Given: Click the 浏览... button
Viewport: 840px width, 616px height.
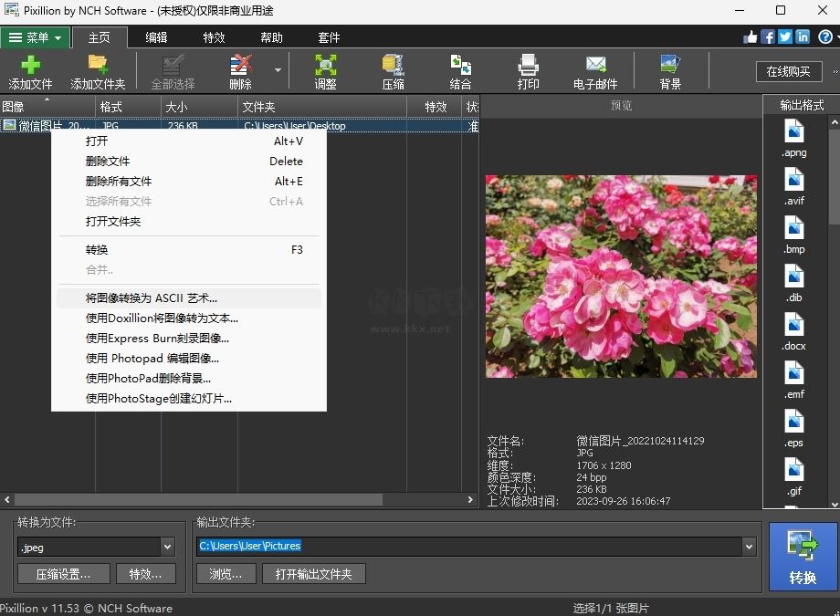Looking at the screenshot, I should coord(226,574).
